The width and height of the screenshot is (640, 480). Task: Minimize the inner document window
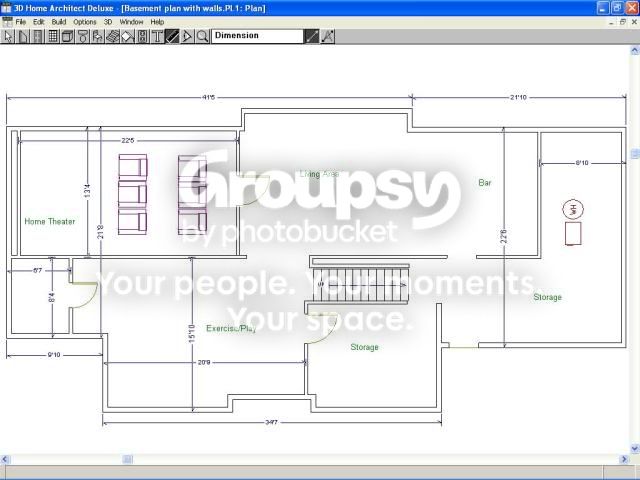tap(611, 22)
